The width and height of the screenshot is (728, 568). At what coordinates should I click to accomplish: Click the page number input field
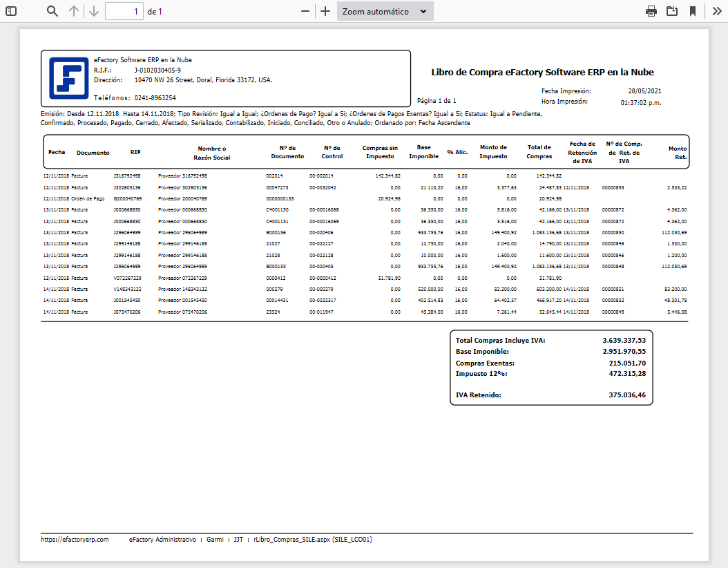[x=124, y=11]
